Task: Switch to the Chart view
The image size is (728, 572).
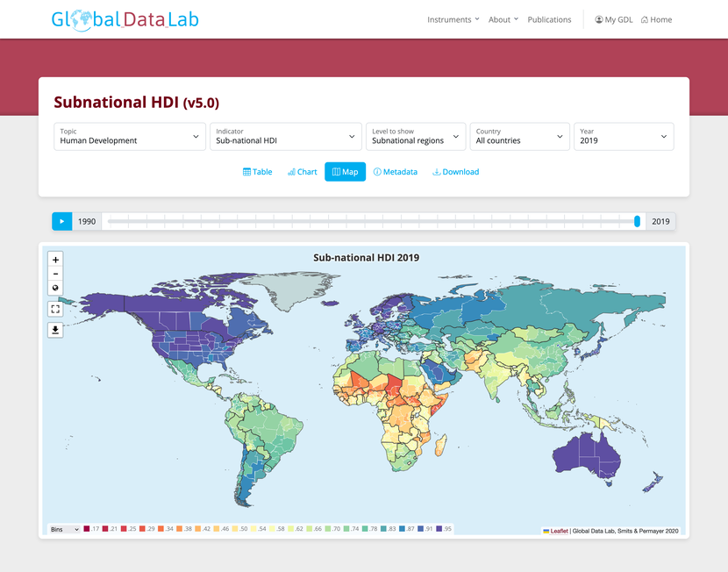Action: (302, 172)
